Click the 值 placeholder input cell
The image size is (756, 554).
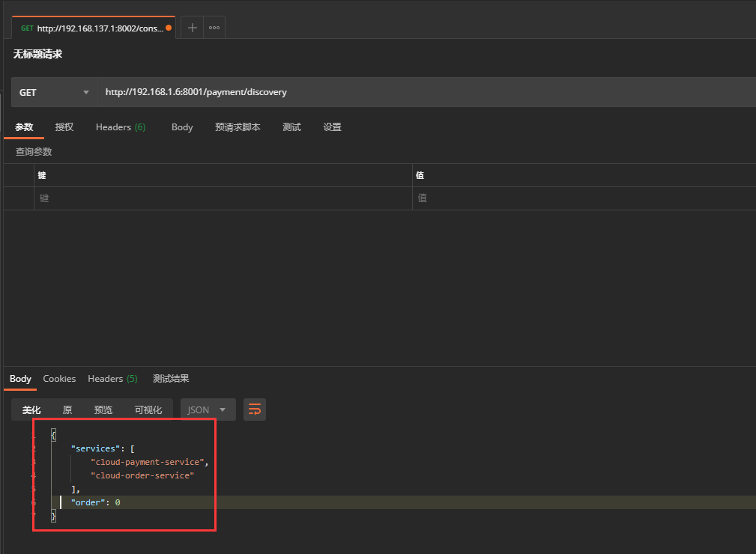(584, 198)
